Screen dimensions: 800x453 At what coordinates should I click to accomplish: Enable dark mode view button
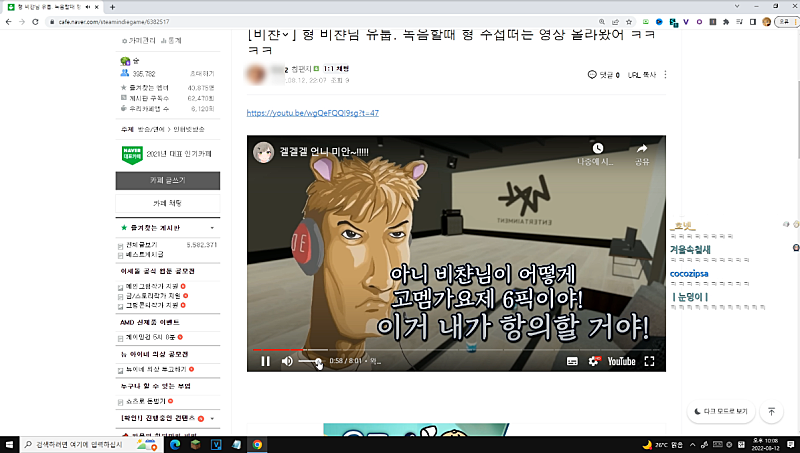720,411
